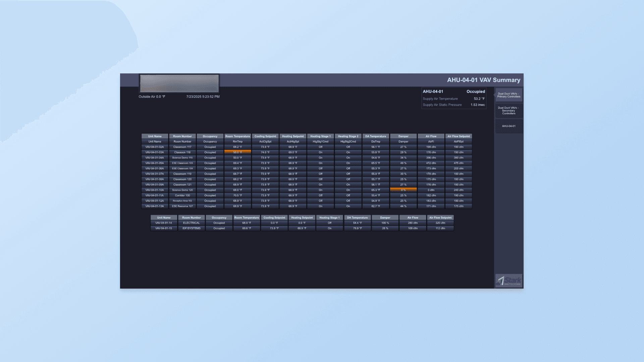Image resolution: width=644 pixels, height=362 pixels.
Task: Click the Room Temperature column header, upper table
Action: 237,136
